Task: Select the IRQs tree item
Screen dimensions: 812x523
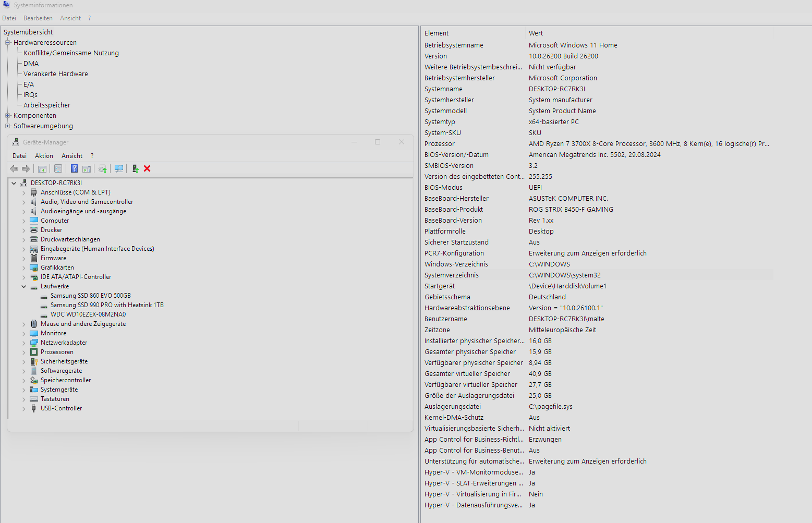Action: pyautogui.click(x=30, y=95)
